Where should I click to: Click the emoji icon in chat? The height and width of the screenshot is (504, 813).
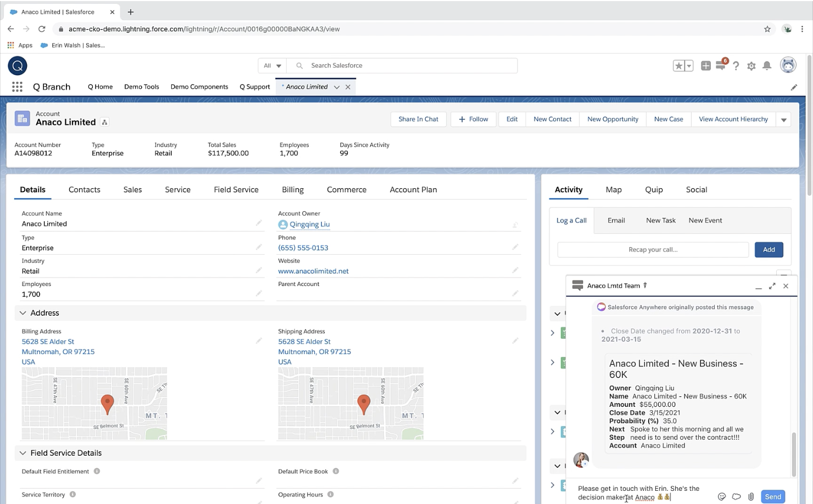point(722,496)
